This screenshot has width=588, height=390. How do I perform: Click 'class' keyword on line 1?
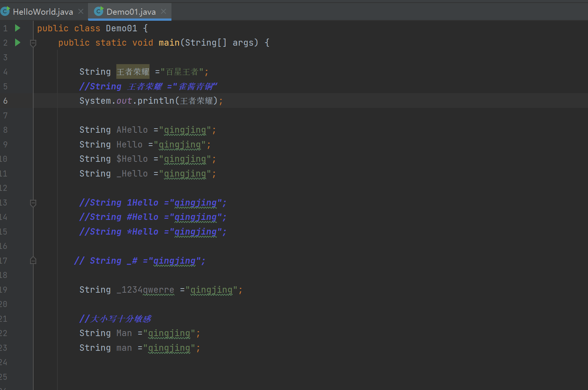click(87, 28)
